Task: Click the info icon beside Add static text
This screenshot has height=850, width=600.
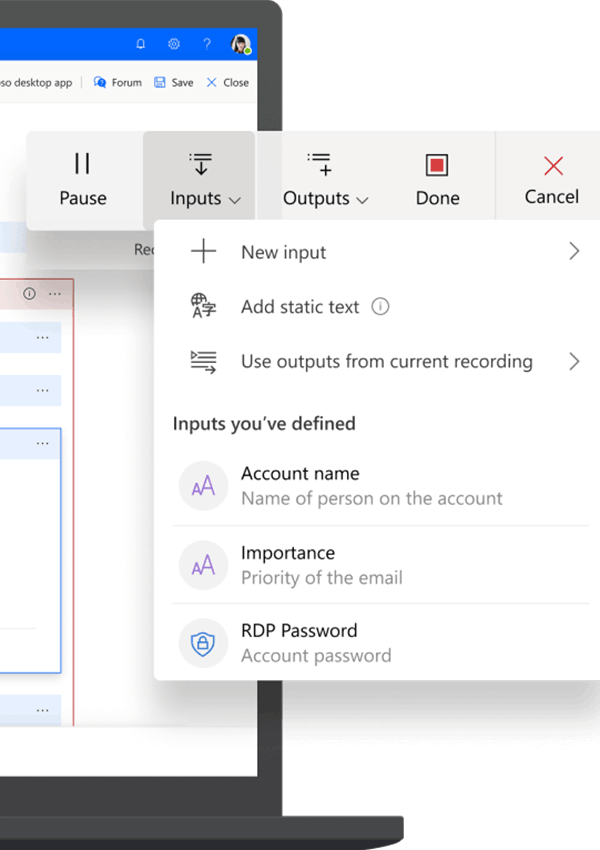Action: tap(380, 307)
